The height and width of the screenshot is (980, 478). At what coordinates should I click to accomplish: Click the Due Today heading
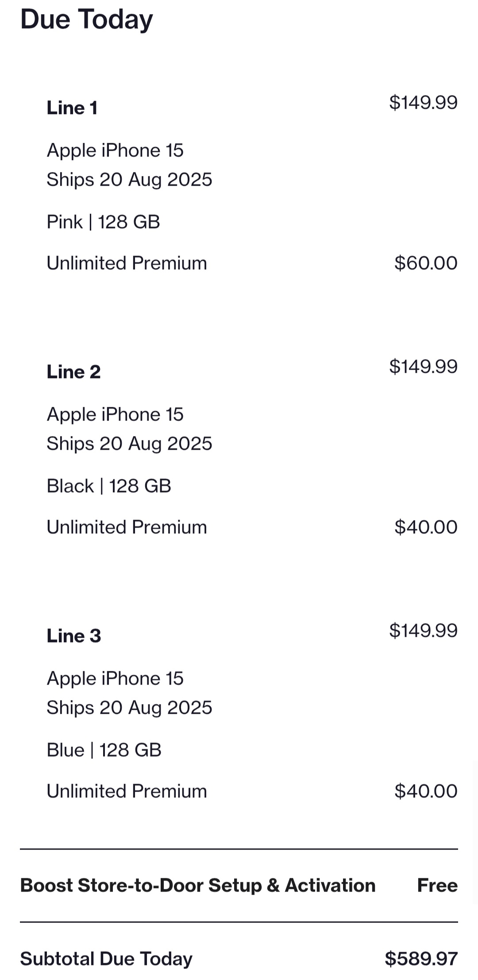point(87,20)
